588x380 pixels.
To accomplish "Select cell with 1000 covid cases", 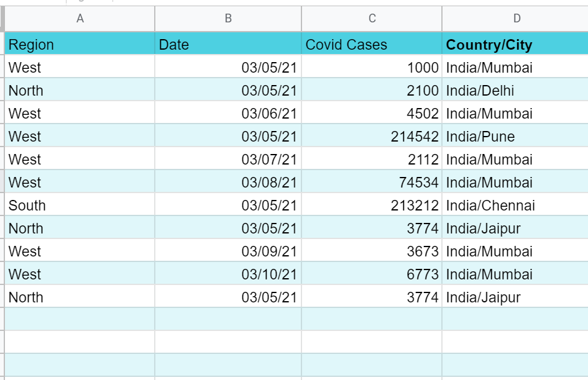I will (372, 67).
